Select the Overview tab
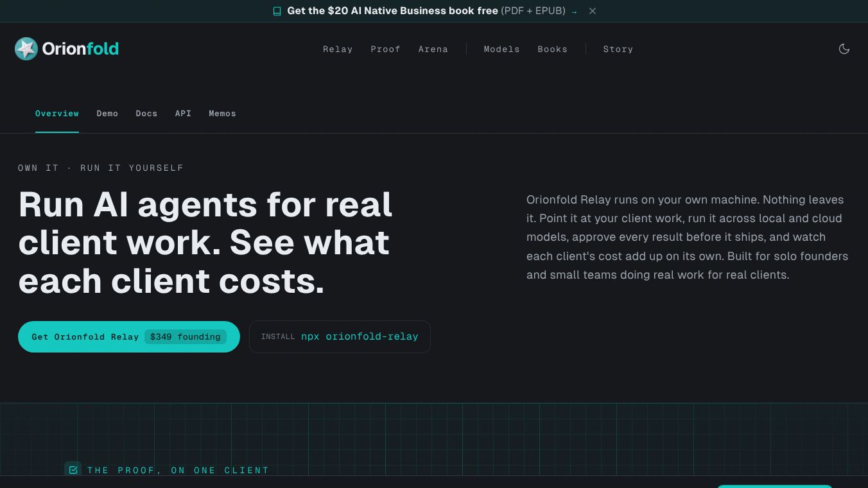 57,114
